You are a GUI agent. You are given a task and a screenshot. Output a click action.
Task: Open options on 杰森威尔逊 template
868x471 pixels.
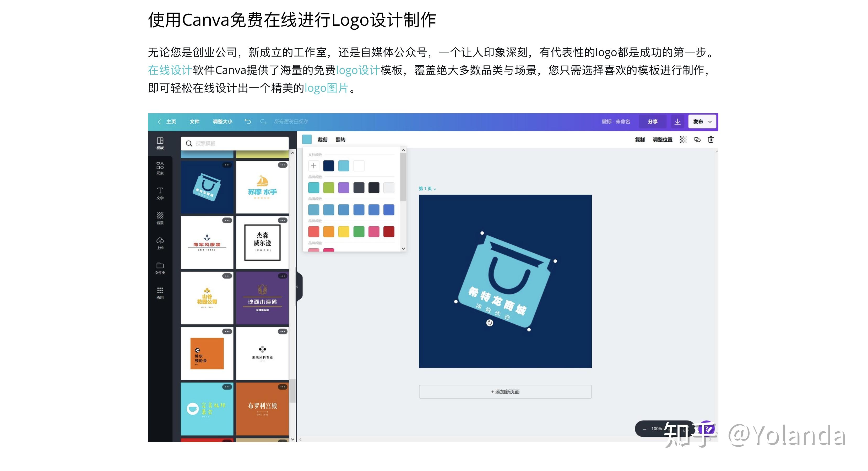coord(282,221)
